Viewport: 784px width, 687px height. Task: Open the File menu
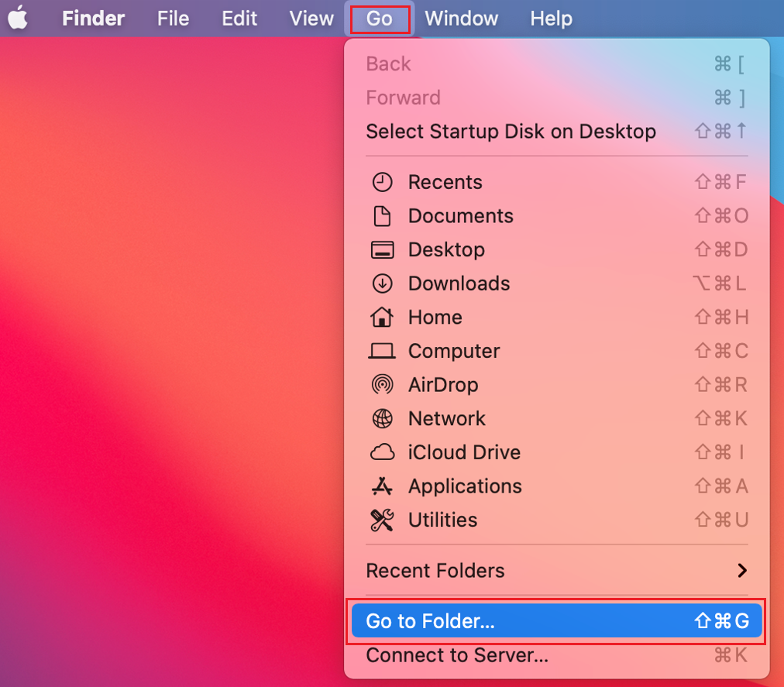(x=173, y=18)
